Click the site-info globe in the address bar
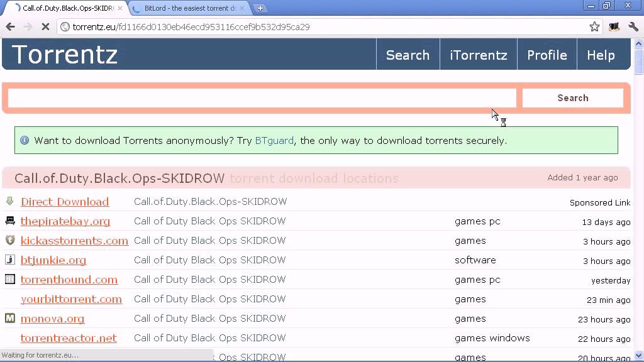This screenshot has width=644, height=362. (x=65, y=27)
